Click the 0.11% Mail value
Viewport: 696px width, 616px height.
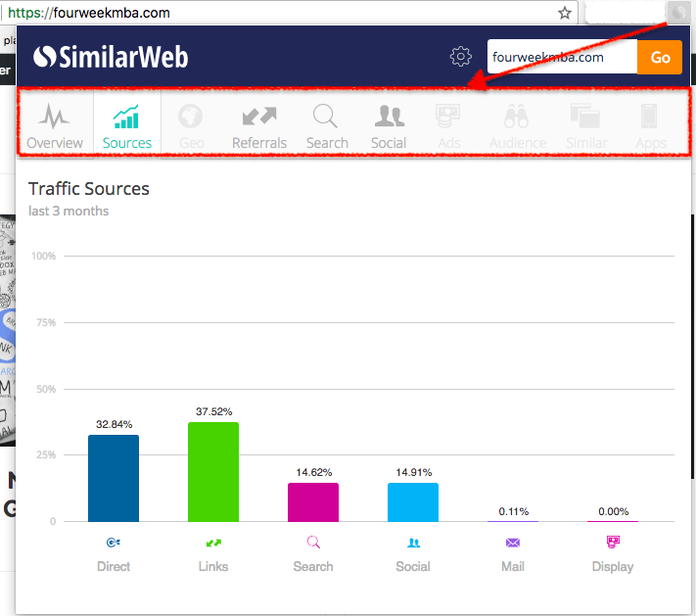(514, 511)
